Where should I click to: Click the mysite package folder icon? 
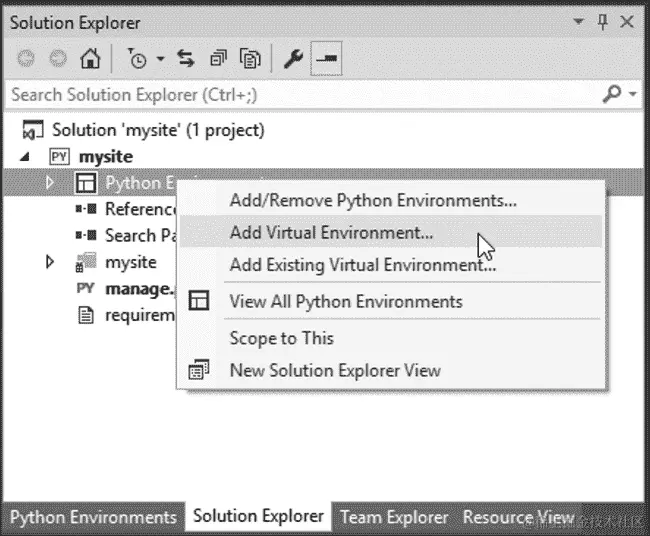86,262
